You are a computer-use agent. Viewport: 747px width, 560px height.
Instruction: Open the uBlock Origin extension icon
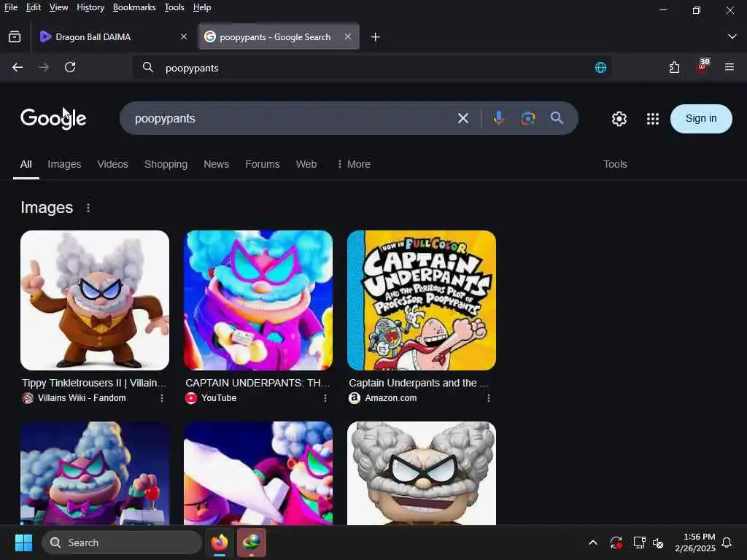pos(703,66)
